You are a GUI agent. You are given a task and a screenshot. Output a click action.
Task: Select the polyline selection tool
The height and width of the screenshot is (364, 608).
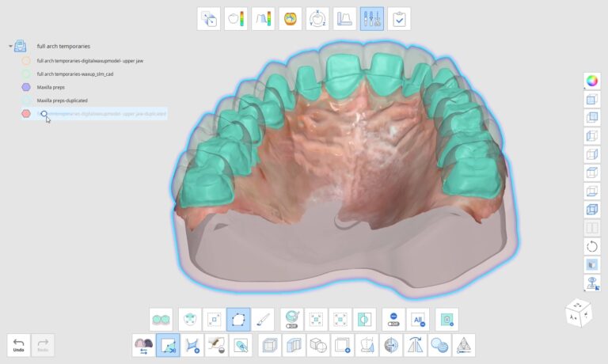pyautogui.click(x=238, y=320)
